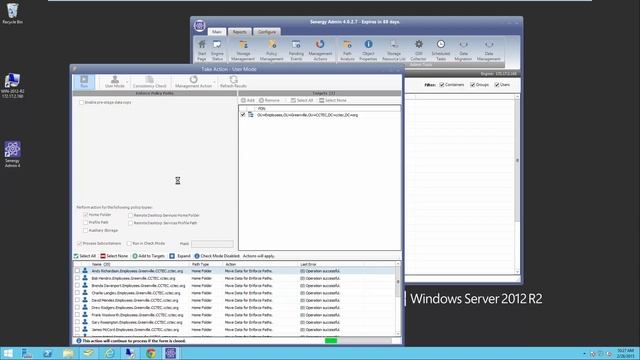Click the Expand icon above results list

(172, 256)
